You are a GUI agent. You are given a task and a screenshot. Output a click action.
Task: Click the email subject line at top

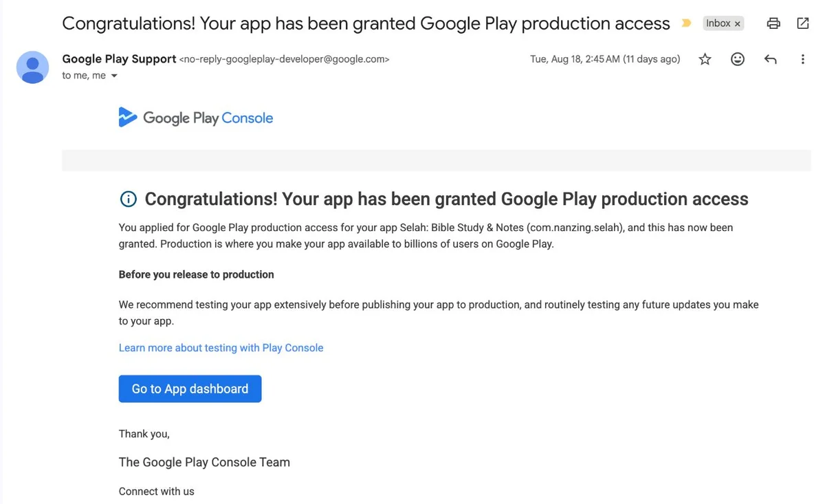pyautogui.click(x=366, y=23)
